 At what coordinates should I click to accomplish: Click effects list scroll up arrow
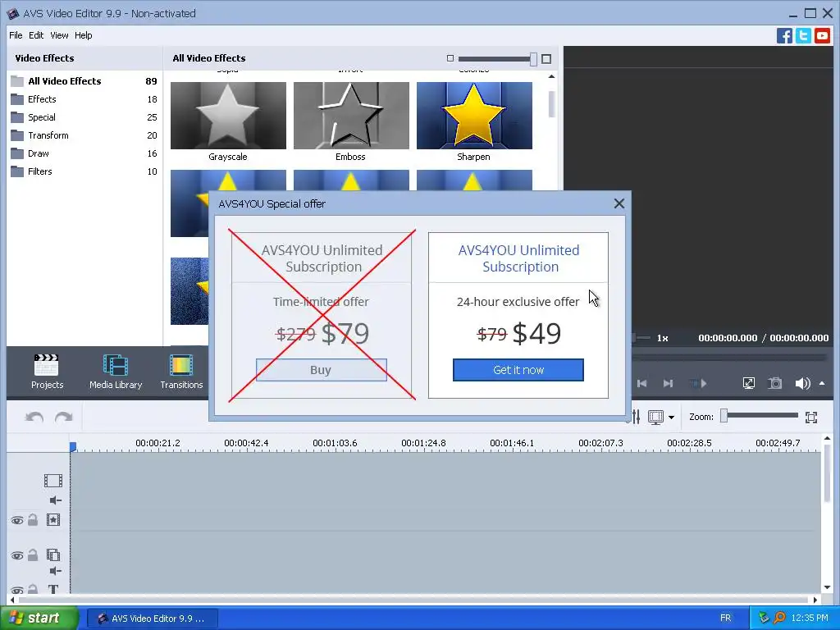point(552,76)
